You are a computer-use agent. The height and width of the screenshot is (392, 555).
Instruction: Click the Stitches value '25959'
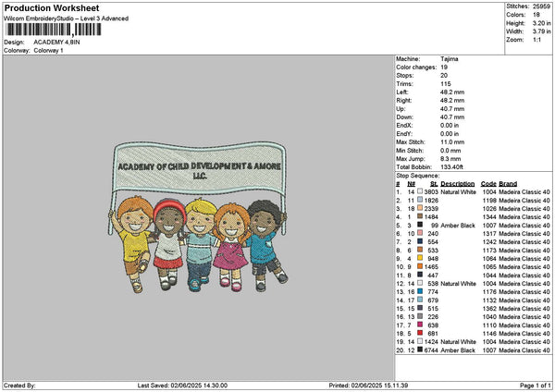coord(541,6)
